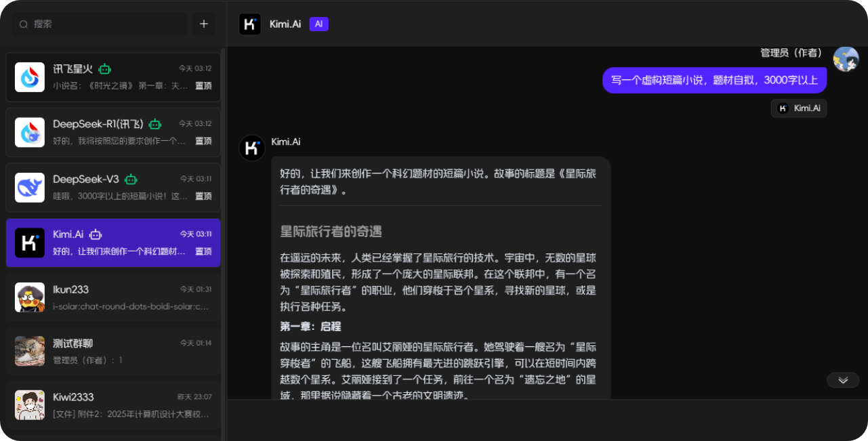This screenshot has height=441, width=868.
Task: Click the heading 星际旅行者的奇遇 in reply
Action: (x=331, y=232)
